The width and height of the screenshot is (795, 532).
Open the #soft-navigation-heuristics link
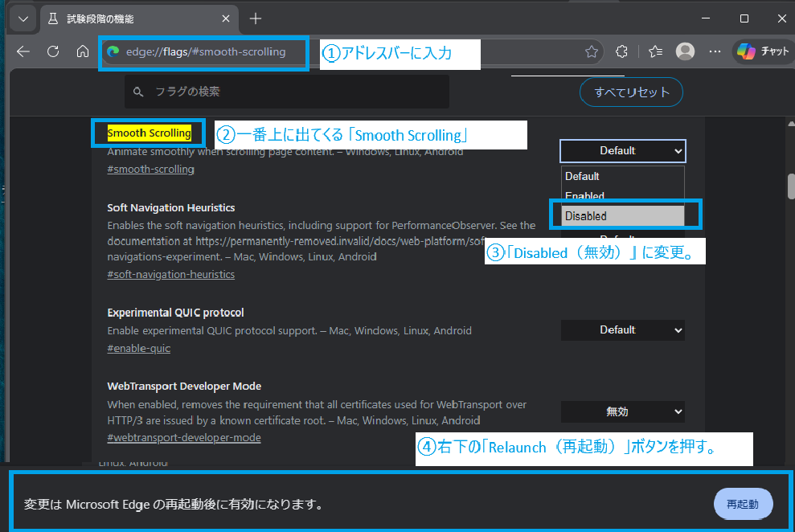pyautogui.click(x=170, y=274)
